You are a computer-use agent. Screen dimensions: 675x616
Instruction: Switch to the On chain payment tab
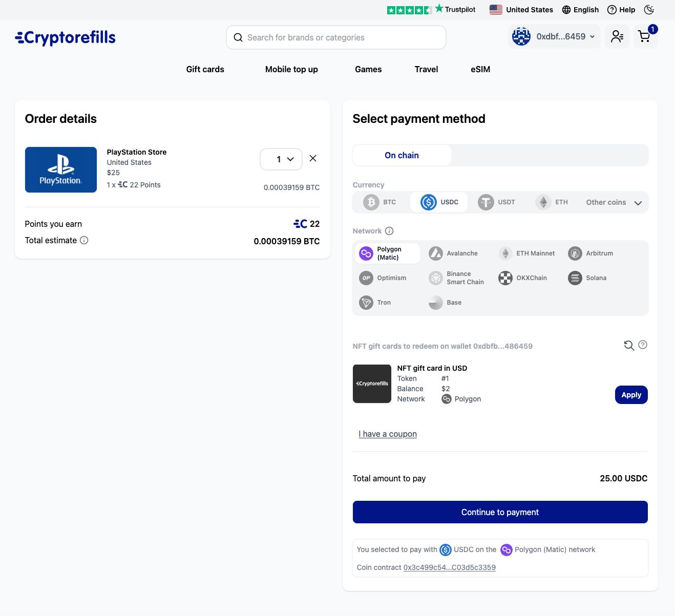coord(402,155)
